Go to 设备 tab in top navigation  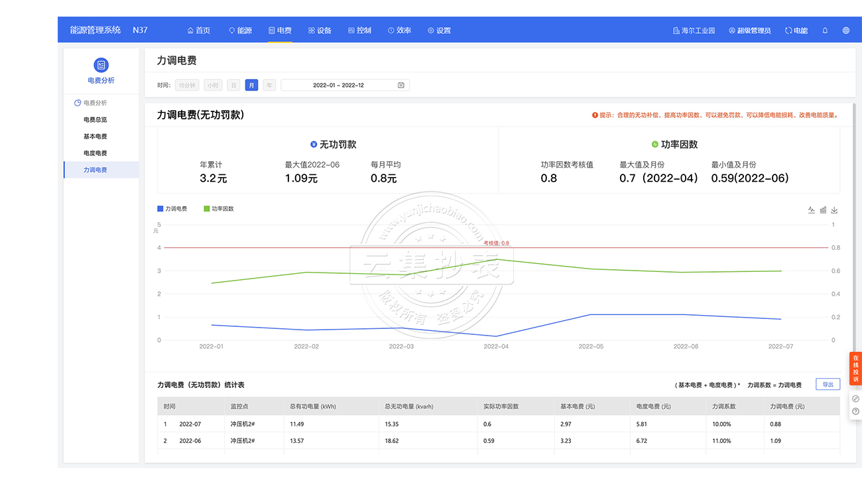pyautogui.click(x=320, y=31)
